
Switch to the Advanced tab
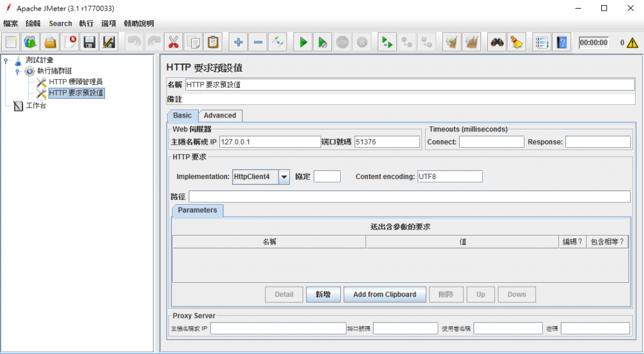[219, 116]
